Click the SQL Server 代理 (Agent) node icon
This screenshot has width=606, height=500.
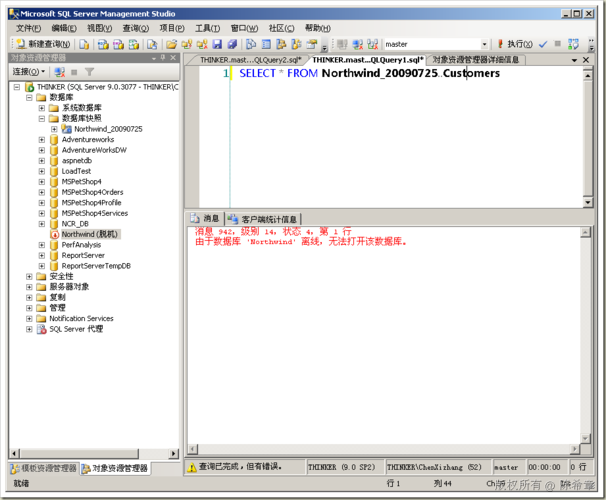click(x=41, y=329)
